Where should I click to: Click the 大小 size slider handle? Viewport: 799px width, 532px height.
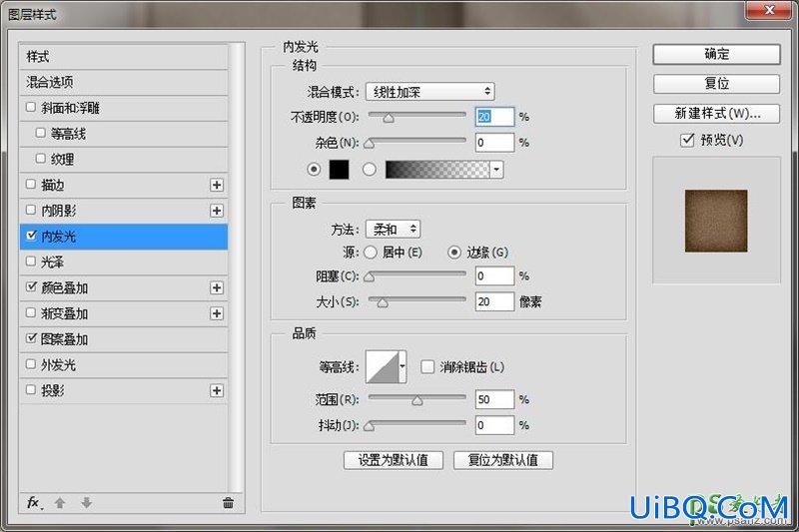(x=383, y=303)
